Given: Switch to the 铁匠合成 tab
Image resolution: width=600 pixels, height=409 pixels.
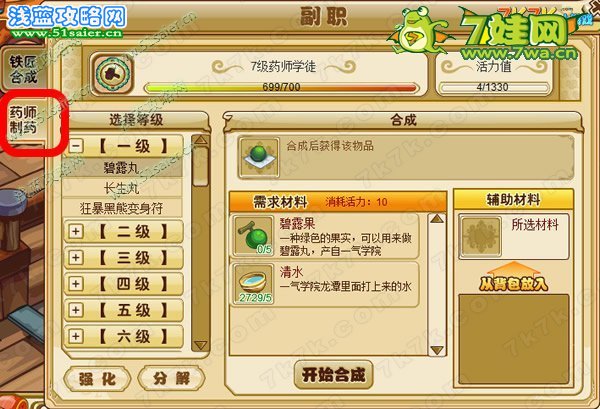Looking at the screenshot, I should (x=23, y=69).
